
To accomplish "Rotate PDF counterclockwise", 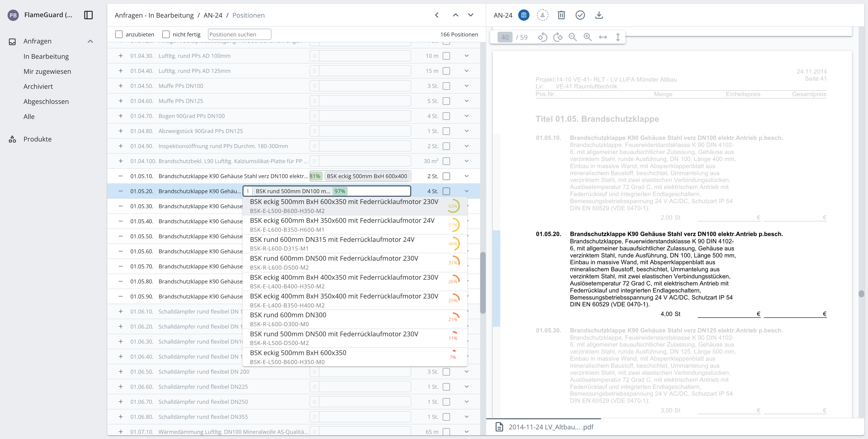I will (x=542, y=37).
